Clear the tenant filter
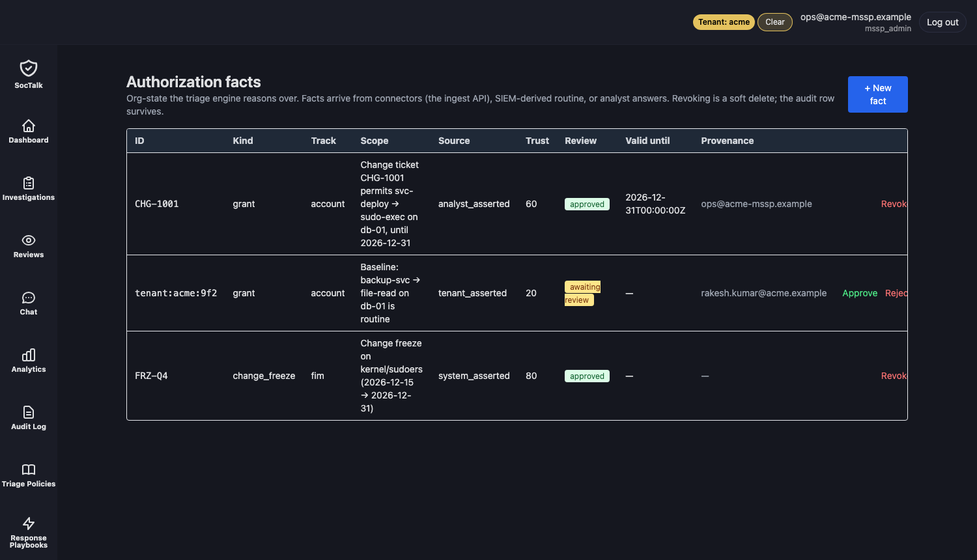This screenshot has width=977, height=560. [775, 22]
